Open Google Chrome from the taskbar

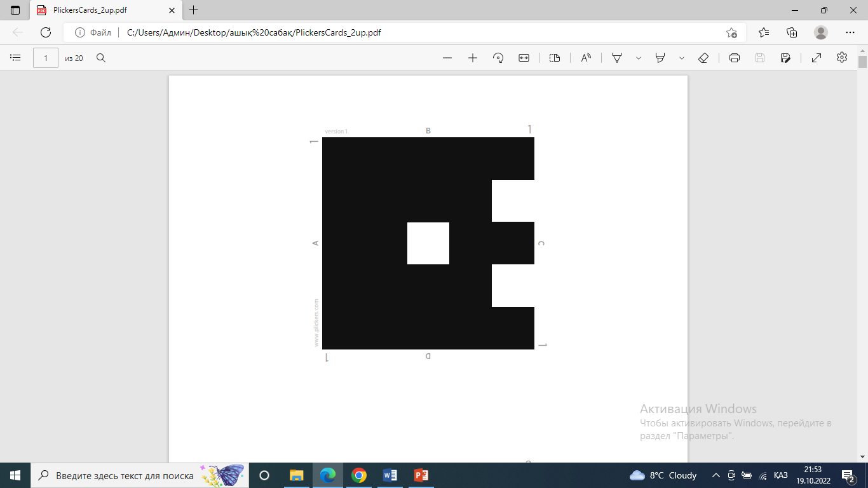(359, 475)
